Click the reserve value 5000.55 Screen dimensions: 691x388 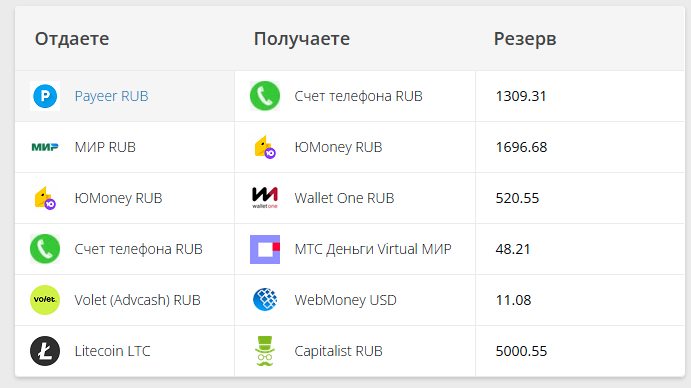click(x=521, y=351)
